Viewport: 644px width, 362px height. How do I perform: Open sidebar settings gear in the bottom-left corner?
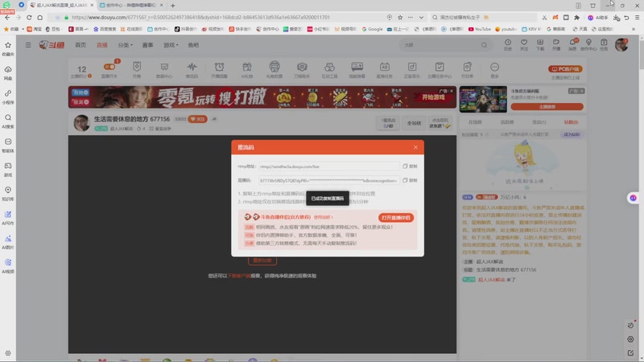(x=8, y=353)
